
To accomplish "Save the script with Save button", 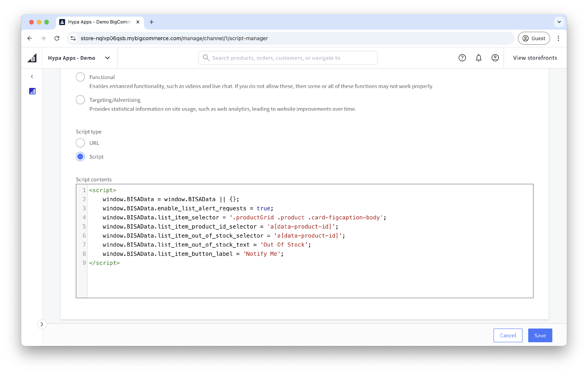I will (540, 335).
